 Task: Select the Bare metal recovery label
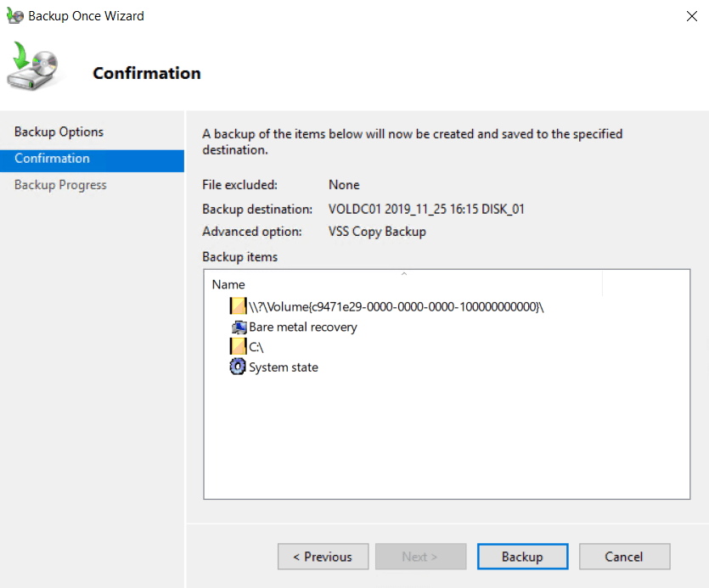[x=302, y=327]
